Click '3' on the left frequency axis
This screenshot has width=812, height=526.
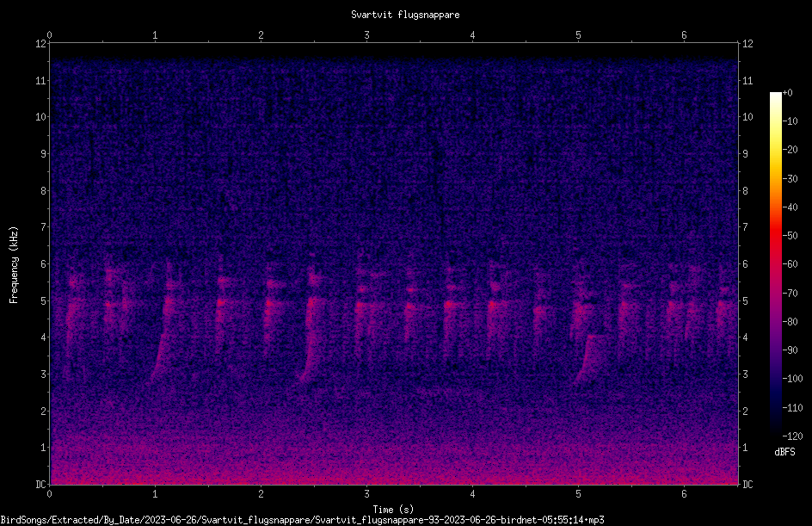[43, 374]
